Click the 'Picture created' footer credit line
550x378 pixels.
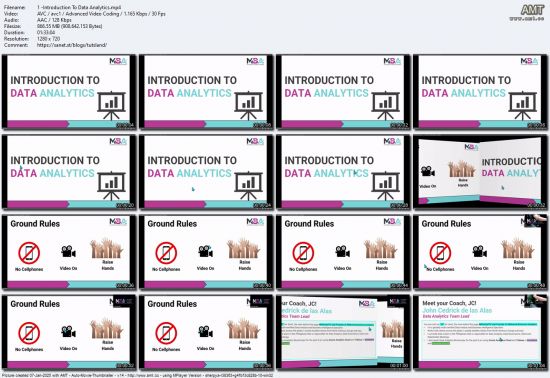(x=138, y=375)
